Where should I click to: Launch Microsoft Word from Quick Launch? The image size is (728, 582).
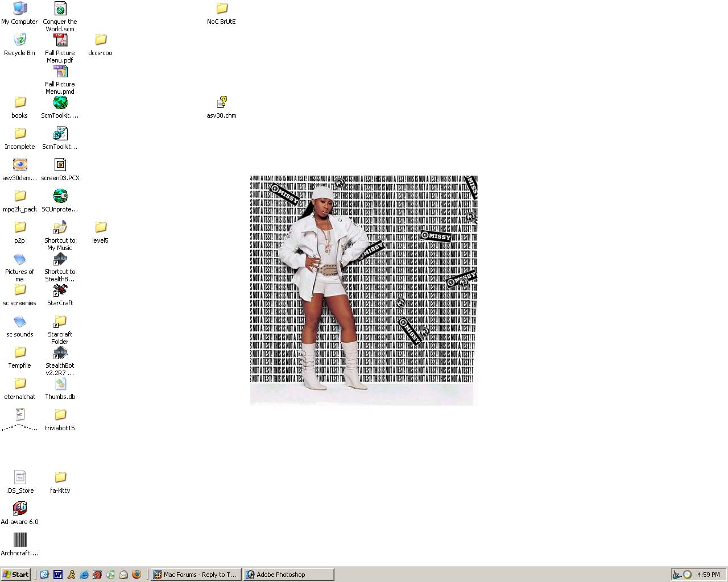click(x=57, y=575)
